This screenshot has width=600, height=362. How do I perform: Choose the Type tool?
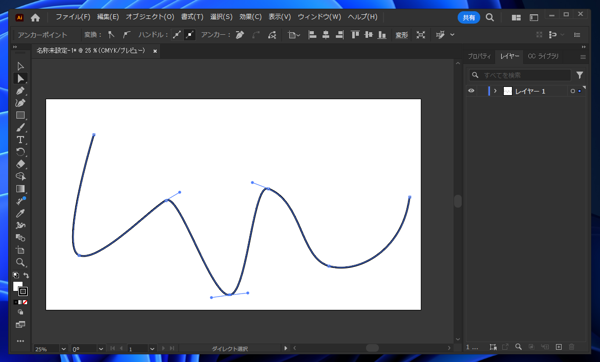[x=20, y=140]
